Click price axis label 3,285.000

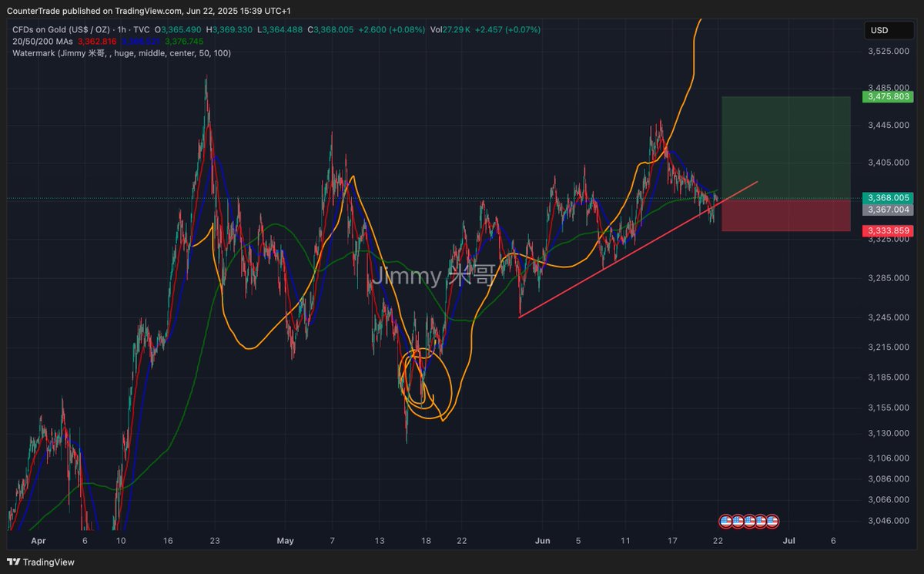pyautogui.click(x=889, y=277)
